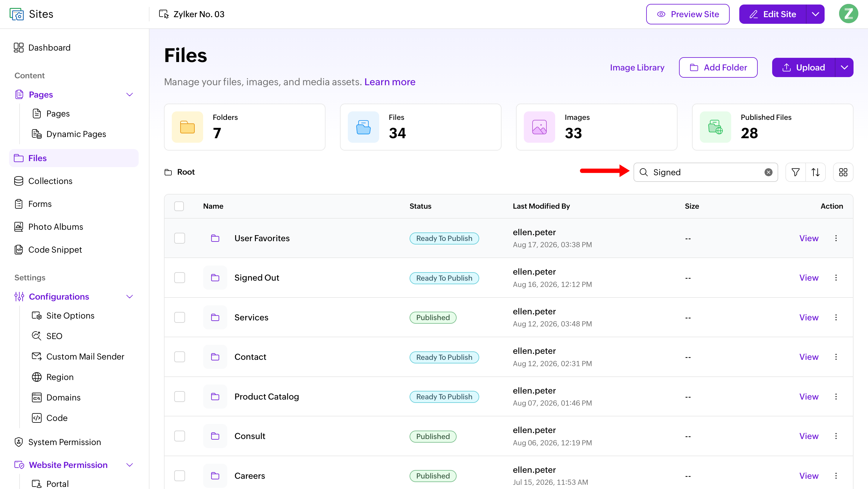Screen dimensions: 868x489
Task: Open Photo Albums in the sidebar
Action: point(49,227)
